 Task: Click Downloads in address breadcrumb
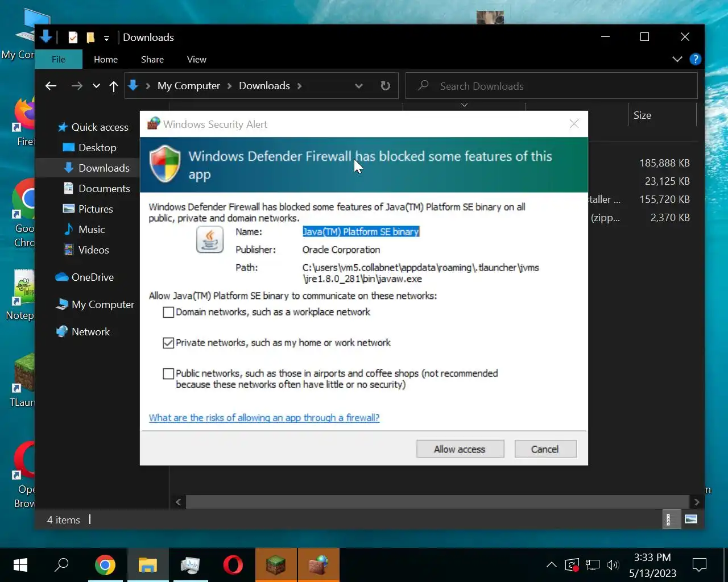click(x=264, y=86)
